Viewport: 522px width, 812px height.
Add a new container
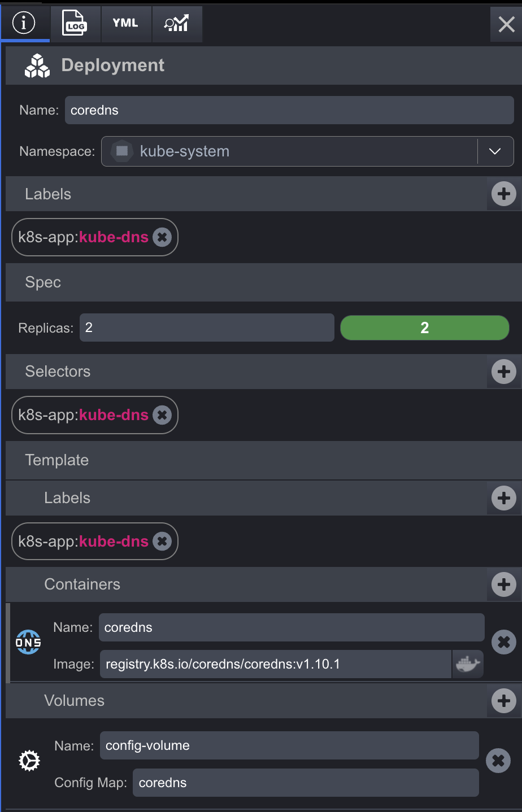click(504, 584)
